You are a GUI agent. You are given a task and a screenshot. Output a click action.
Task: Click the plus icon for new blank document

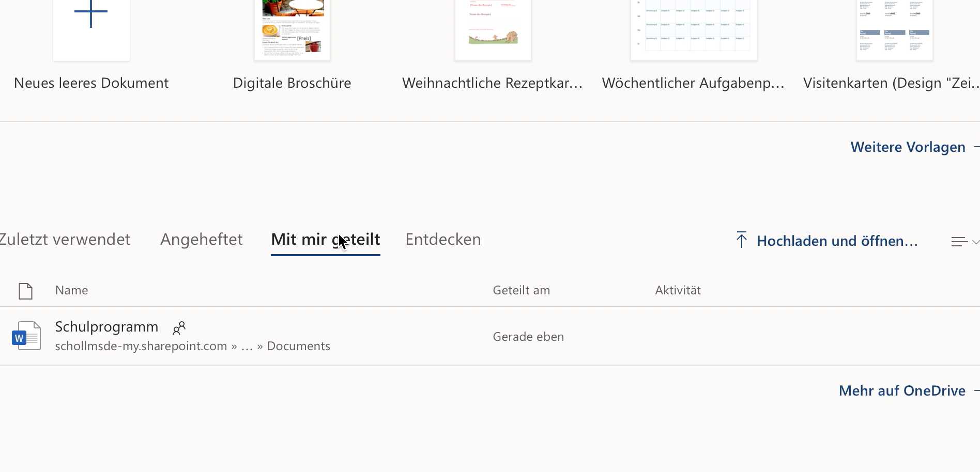[91, 12]
